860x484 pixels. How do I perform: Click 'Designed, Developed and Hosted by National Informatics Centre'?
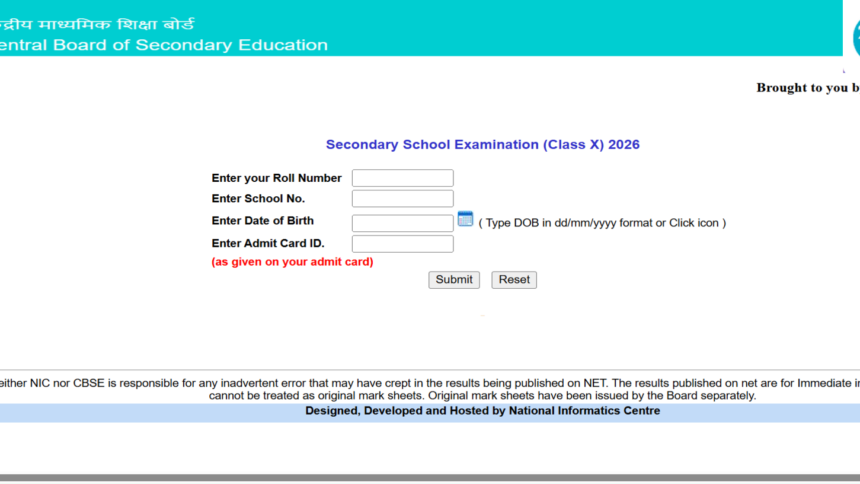(x=483, y=411)
